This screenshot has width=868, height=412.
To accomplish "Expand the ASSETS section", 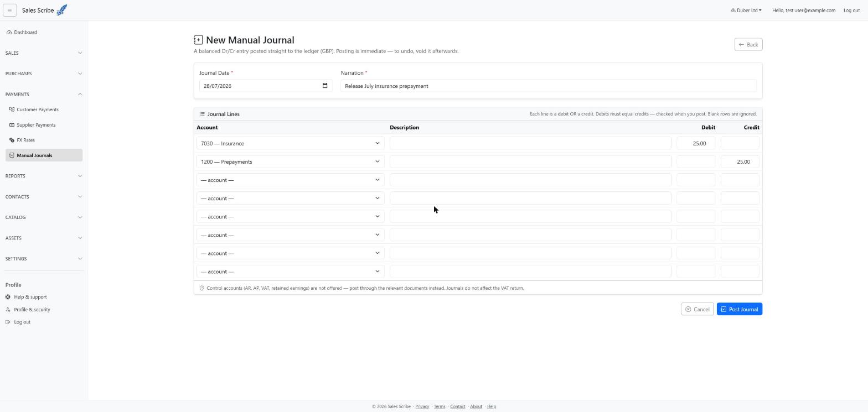I will point(44,238).
